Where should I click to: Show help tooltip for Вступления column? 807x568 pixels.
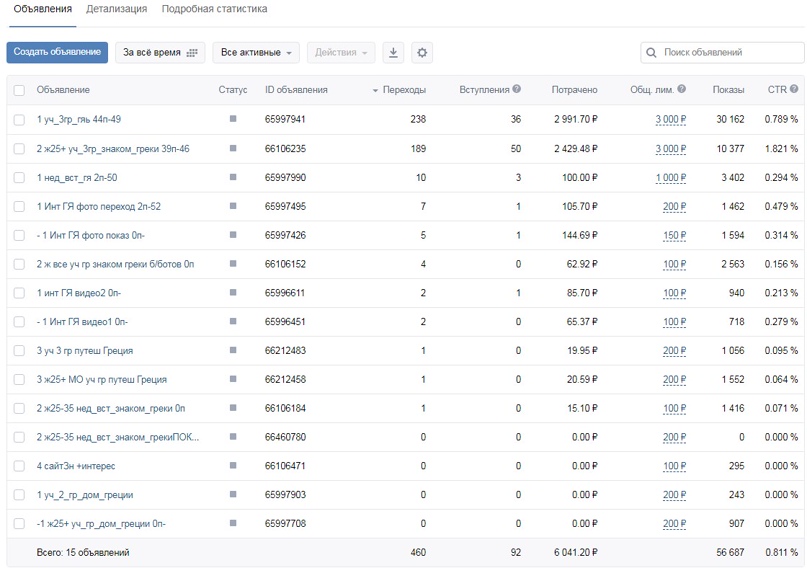517,88
